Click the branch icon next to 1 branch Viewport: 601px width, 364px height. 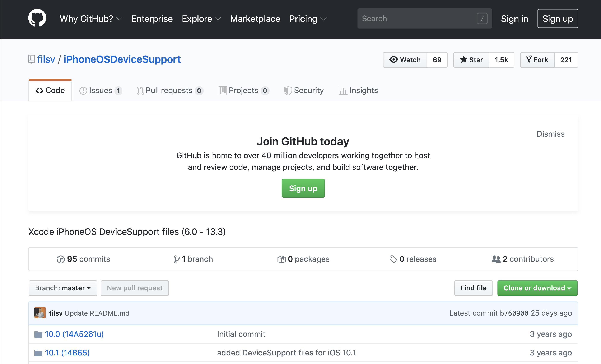coord(177,259)
